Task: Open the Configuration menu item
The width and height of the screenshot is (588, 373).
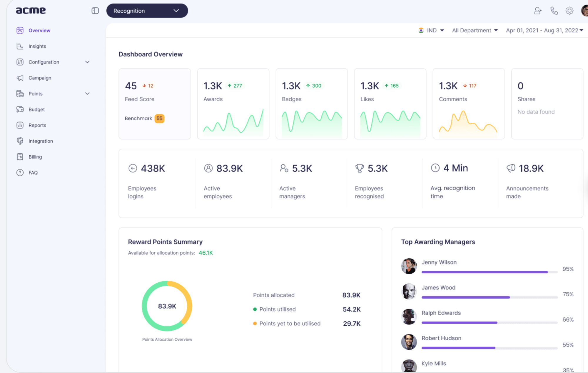Action: (x=44, y=62)
